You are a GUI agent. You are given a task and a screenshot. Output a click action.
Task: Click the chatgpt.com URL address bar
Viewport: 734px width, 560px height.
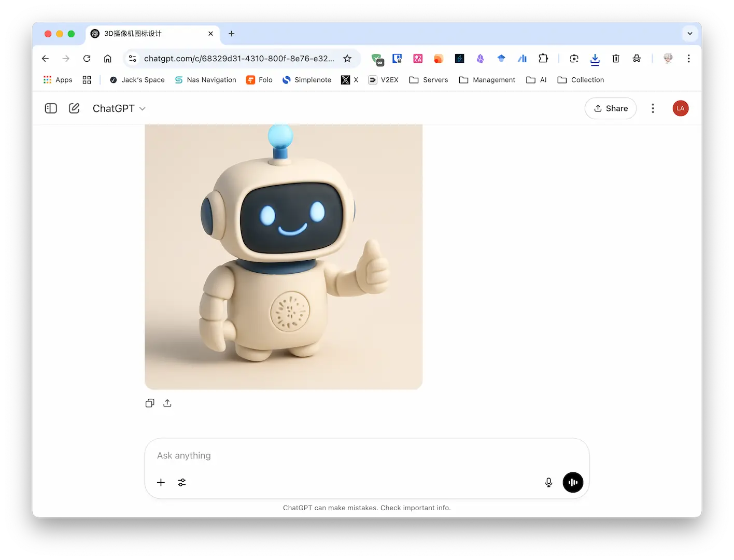click(239, 59)
